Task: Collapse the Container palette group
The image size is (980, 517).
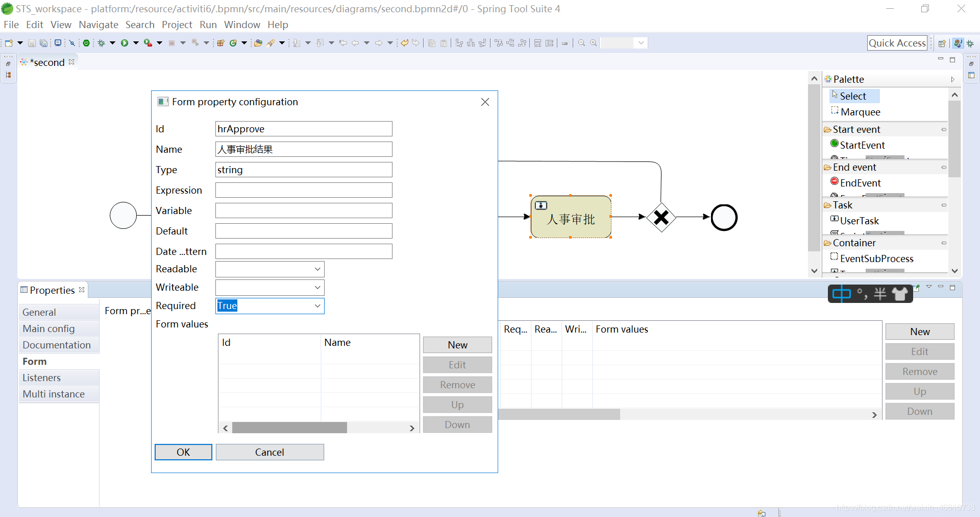Action: click(885, 243)
